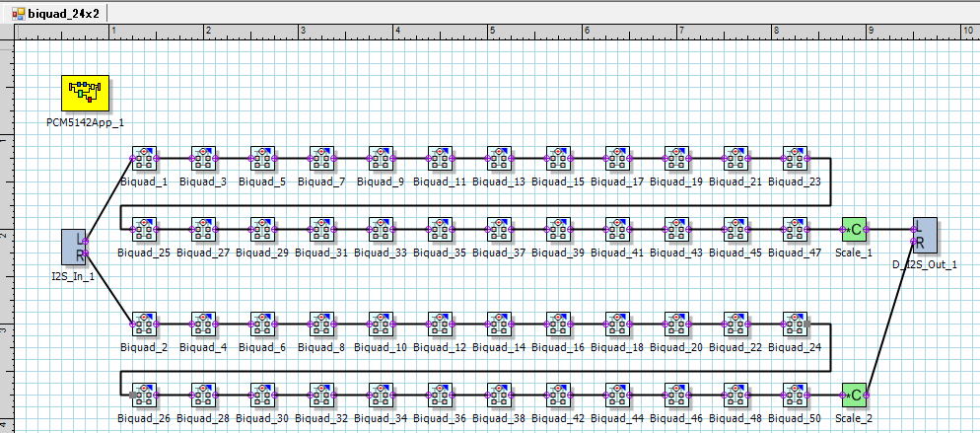
Task: Click the Biquad_24 filter block
Action: tap(795, 325)
